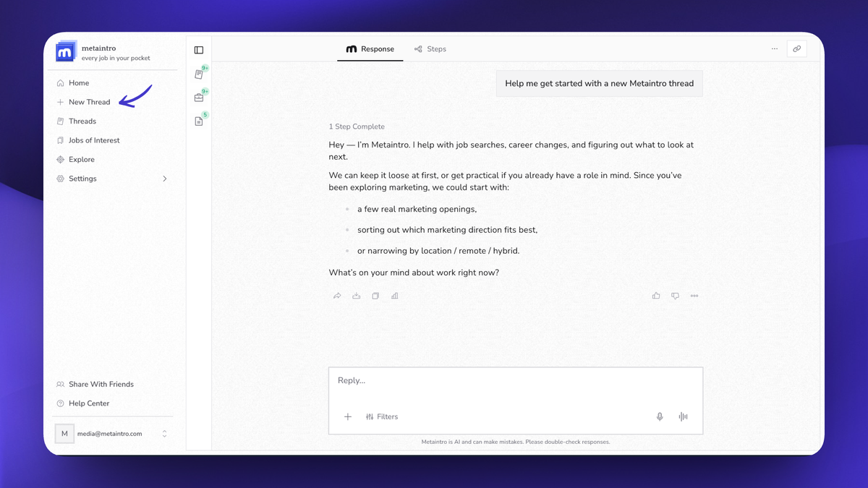
Task: Click the "every job in your pocket" tagline
Action: [x=116, y=58]
